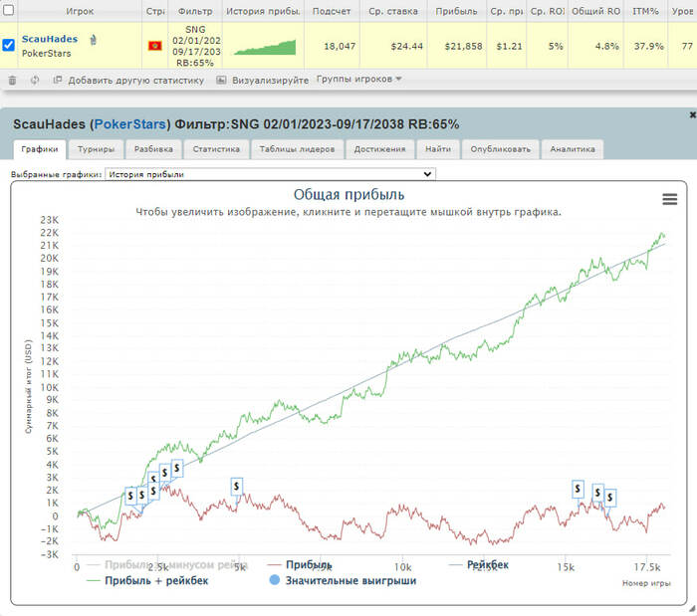
Task: Open the Опубликовать tab
Action: click(501, 149)
